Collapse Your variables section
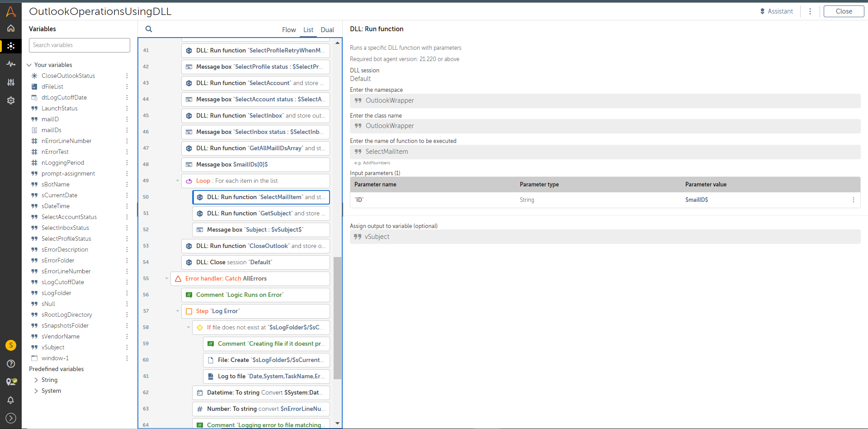Screen dimensions: 868x429 [x=29, y=65]
